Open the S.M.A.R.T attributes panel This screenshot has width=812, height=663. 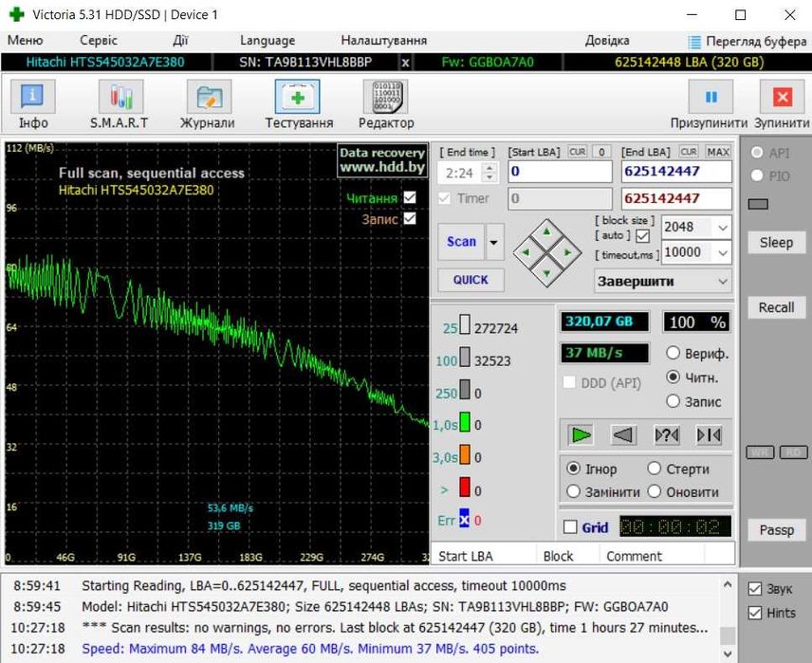coord(119,97)
